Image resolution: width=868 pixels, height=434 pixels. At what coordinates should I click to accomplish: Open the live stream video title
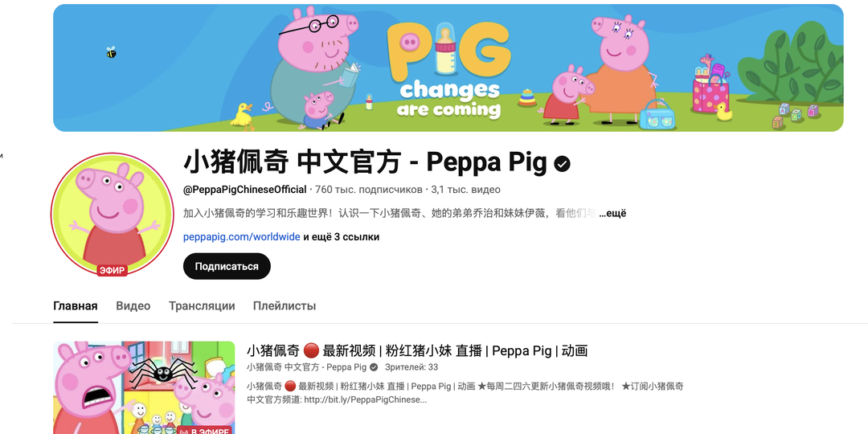pos(417,350)
